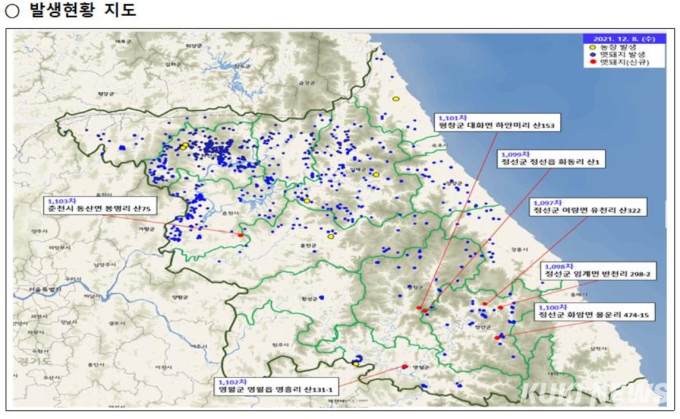Image resolution: width=680 pixels, height=419 pixels.
Task: Open the 1,101차 평창군 대화면 callout
Action: coord(497,122)
